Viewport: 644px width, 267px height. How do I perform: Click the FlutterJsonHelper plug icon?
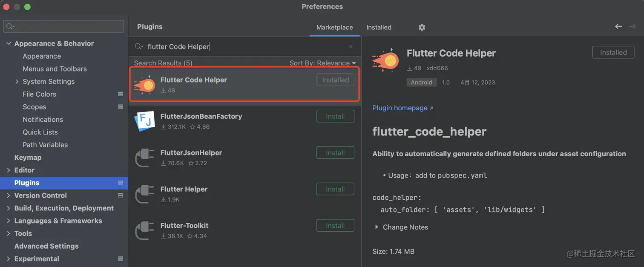click(x=144, y=158)
